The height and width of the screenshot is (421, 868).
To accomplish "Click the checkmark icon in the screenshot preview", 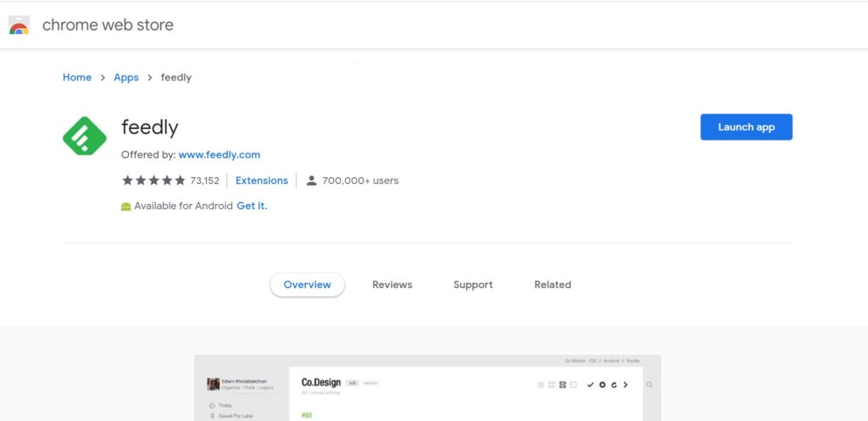I will tap(591, 385).
